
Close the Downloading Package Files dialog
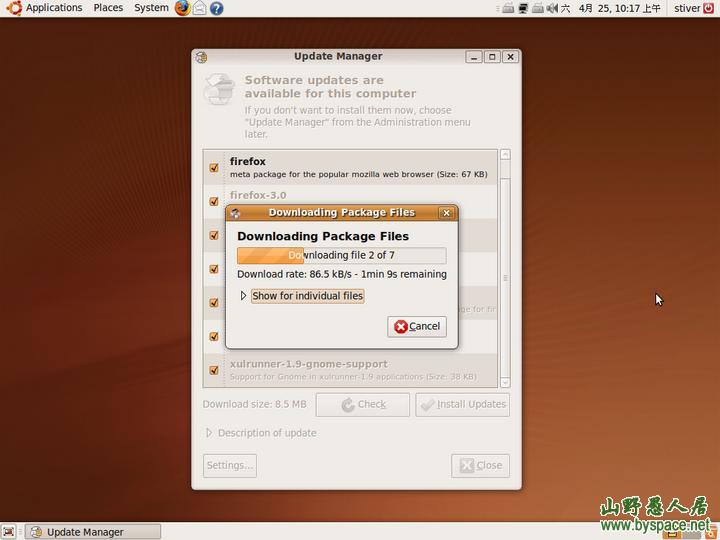[446, 213]
